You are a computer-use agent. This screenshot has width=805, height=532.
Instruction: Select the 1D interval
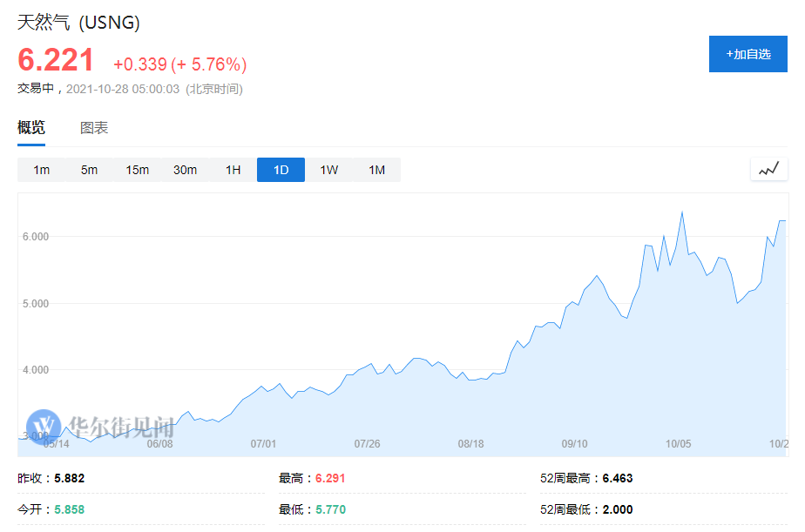(281, 170)
